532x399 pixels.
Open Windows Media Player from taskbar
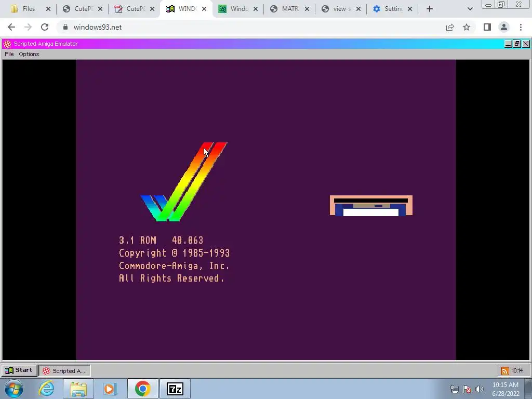coord(109,389)
